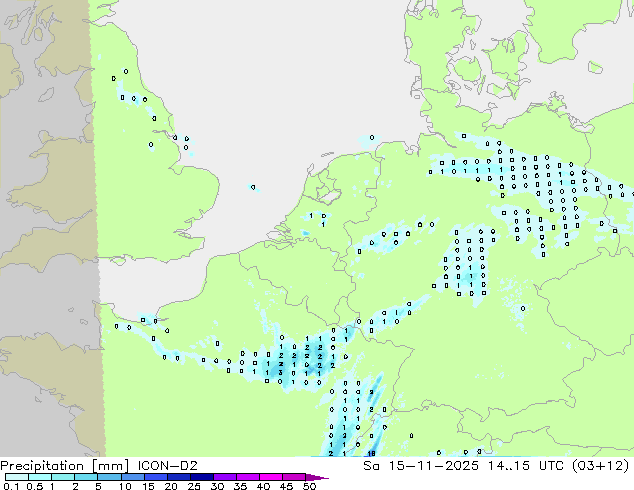Screen dimensions: 634x490
Task: Click the '20' legend scale value
Action: pos(171,486)
